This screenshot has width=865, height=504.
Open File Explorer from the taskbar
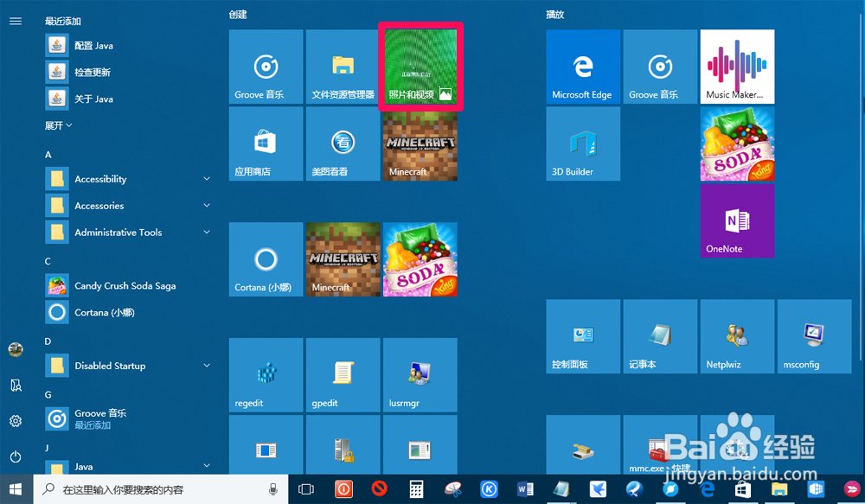779,489
